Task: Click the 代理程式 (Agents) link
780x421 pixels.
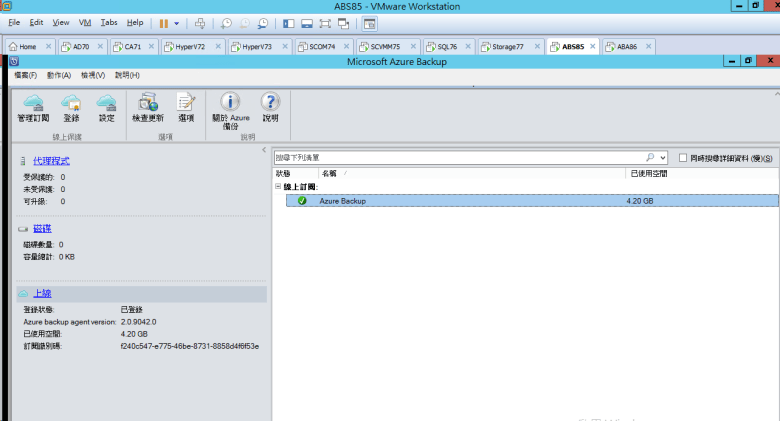Action: pos(51,161)
